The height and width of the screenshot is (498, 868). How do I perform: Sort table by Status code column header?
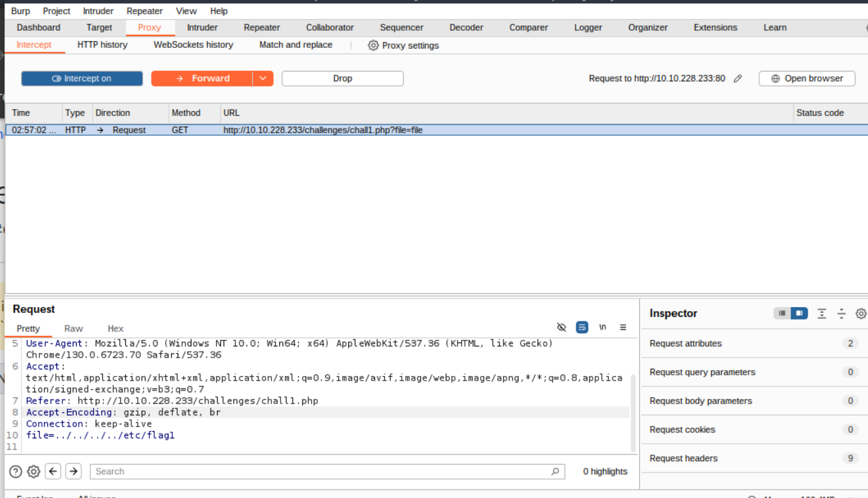pos(830,113)
